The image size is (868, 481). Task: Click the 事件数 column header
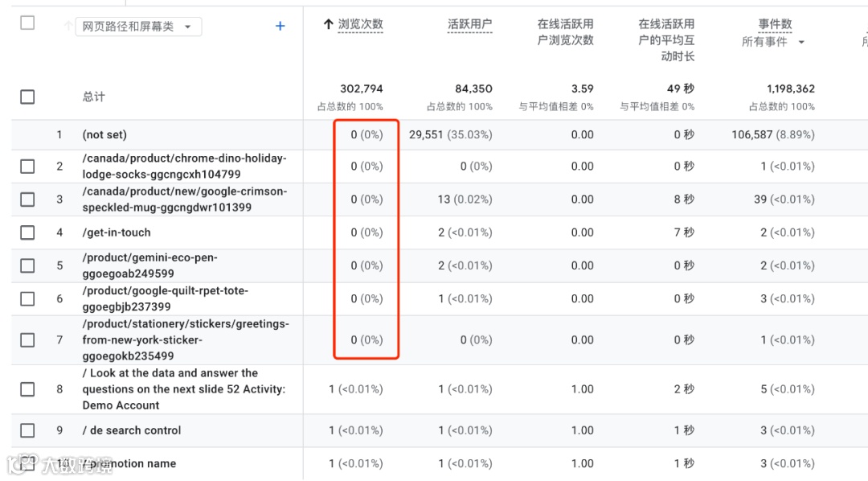[x=775, y=25]
